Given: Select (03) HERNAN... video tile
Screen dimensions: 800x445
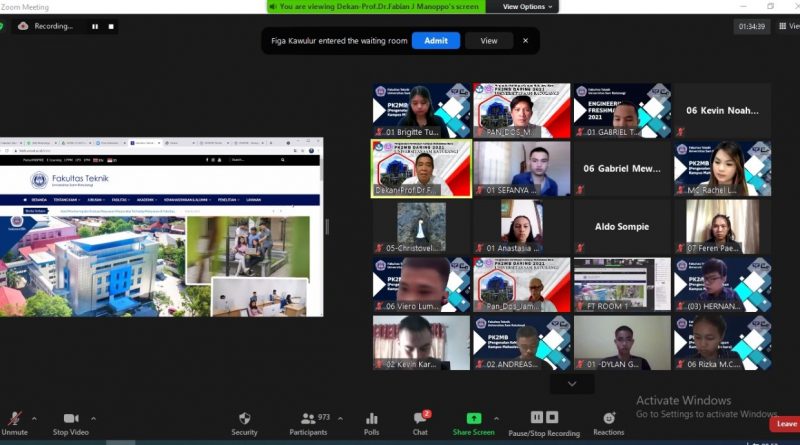Looking at the screenshot, I should [x=722, y=285].
